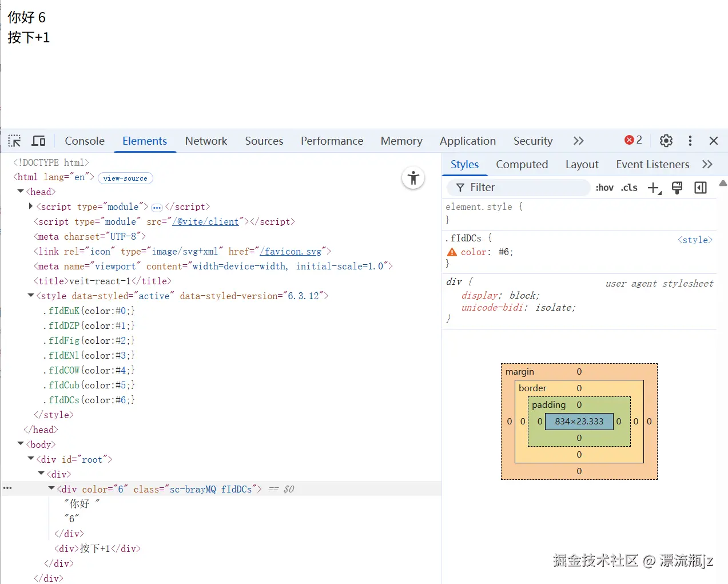Click the accessibility icon overlay on the page
The width and height of the screenshot is (728, 584).
coord(413,178)
